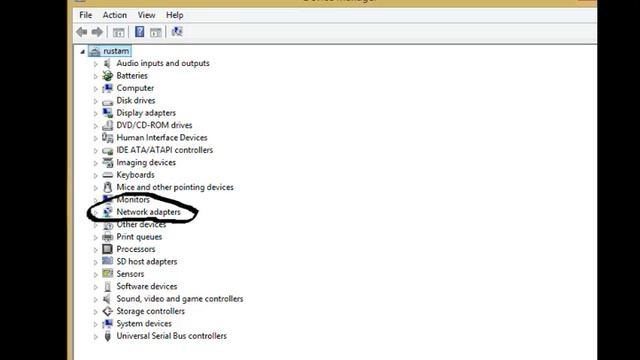Image resolution: width=640 pixels, height=360 pixels.
Task: Expand IDE ATA/ATAPI controllers arrow
Action: point(96,151)
